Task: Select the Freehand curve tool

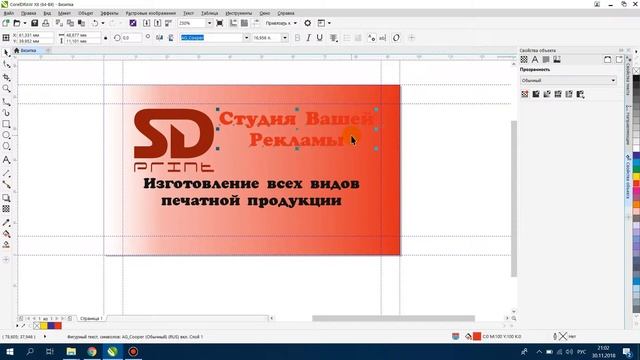Action: pos(7,101)
